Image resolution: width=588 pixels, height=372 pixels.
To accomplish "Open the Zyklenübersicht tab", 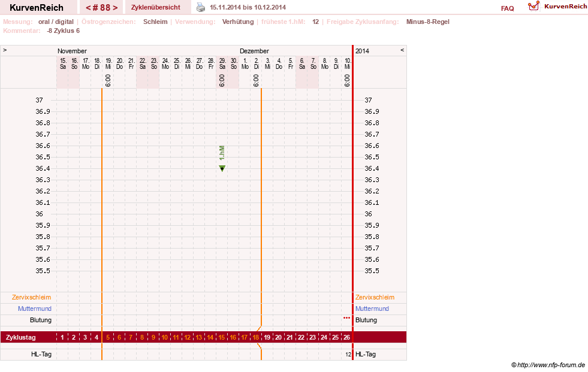I will coord(156,7).
